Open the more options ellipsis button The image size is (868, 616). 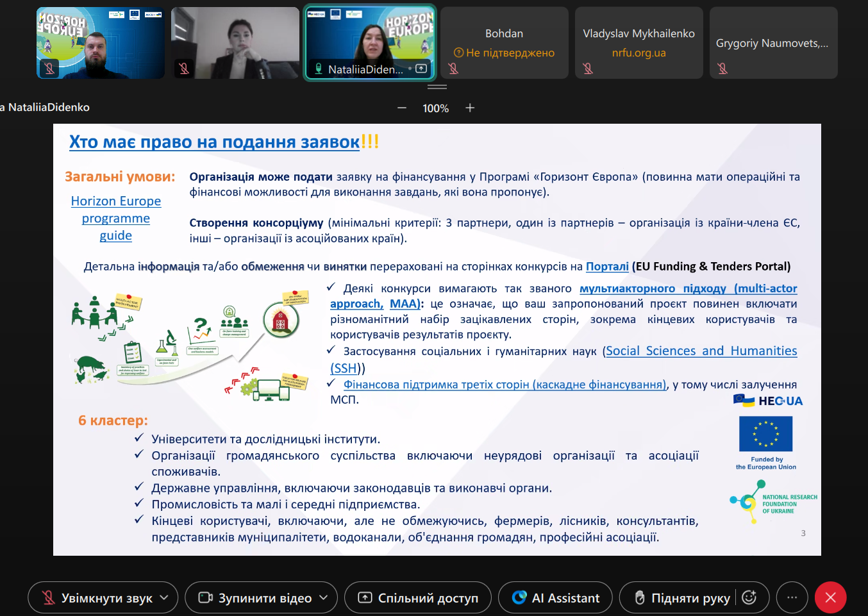click(792, 597)
